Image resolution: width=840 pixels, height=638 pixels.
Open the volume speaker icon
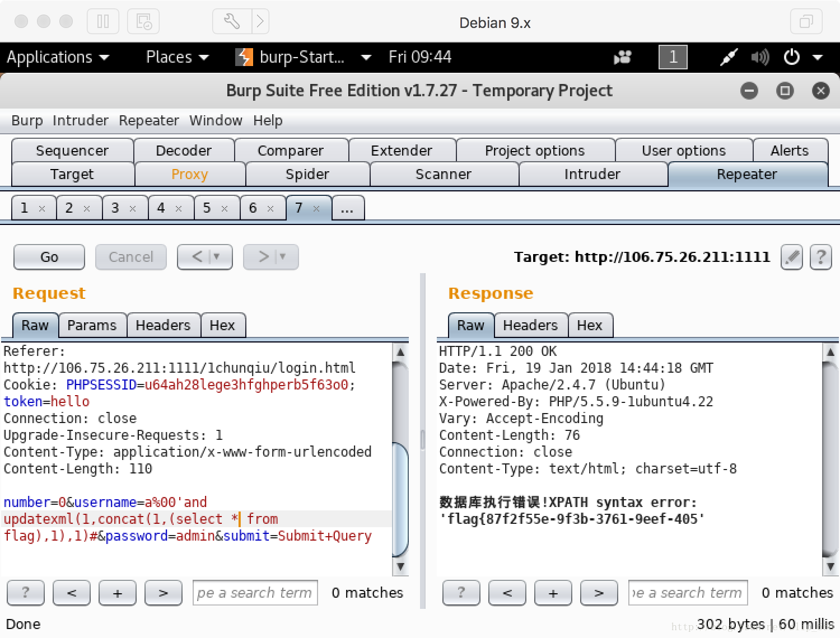click(x=760, y=57)
